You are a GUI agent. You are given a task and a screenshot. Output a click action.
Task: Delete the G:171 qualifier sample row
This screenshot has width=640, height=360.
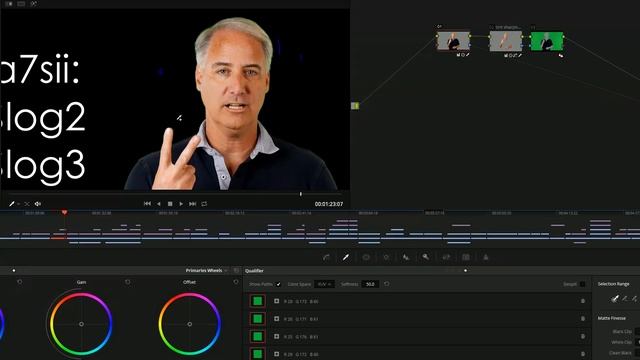pyautogui.click(x=583, y=319)
